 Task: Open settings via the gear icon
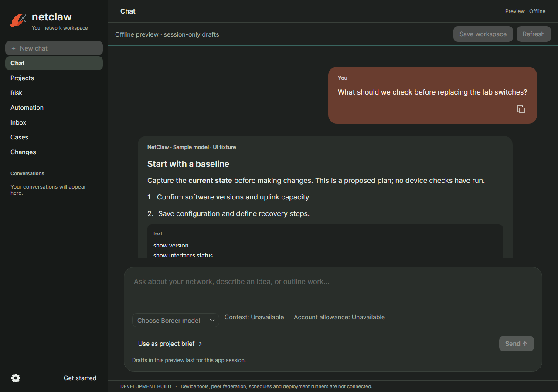(16, 378)
